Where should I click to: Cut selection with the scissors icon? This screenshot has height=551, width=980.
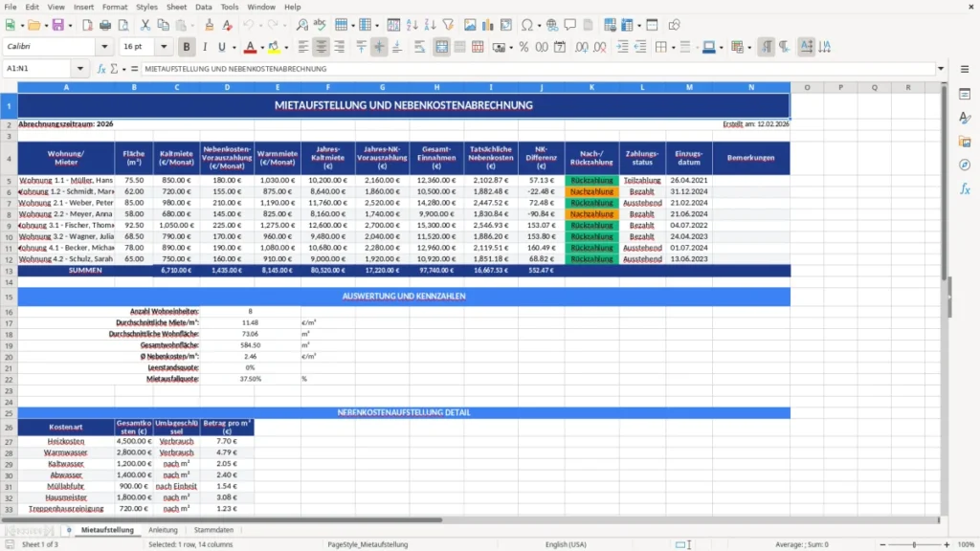(x=145, y=25)
